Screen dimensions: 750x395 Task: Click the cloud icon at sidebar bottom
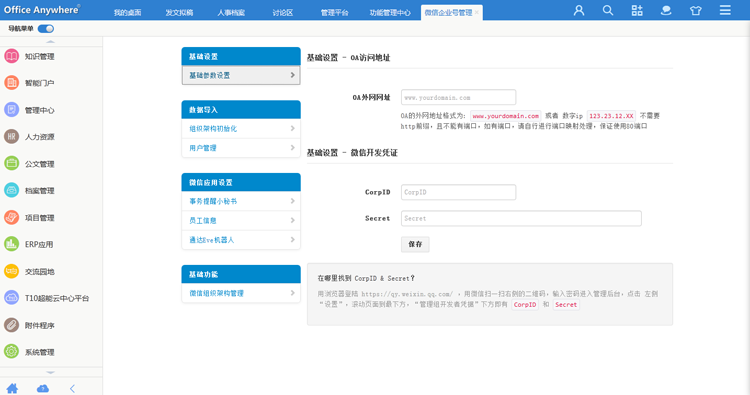point(43,388)
